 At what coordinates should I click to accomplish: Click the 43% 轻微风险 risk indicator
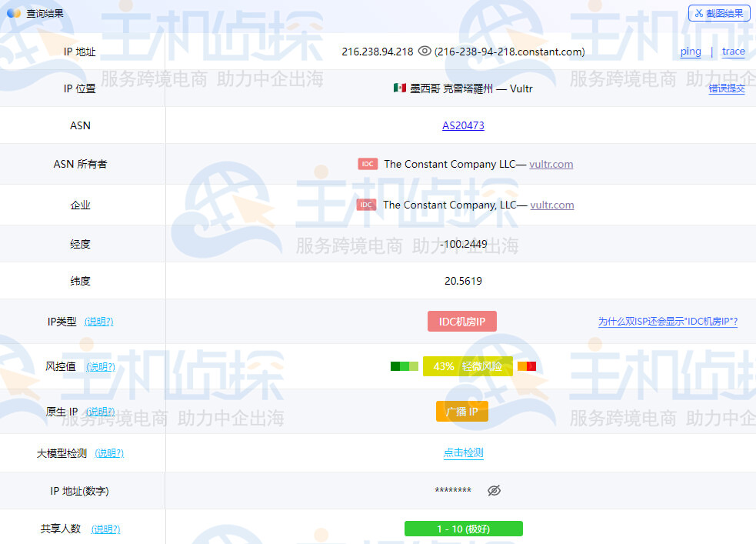pyautogui.click(x=468, y=366)
